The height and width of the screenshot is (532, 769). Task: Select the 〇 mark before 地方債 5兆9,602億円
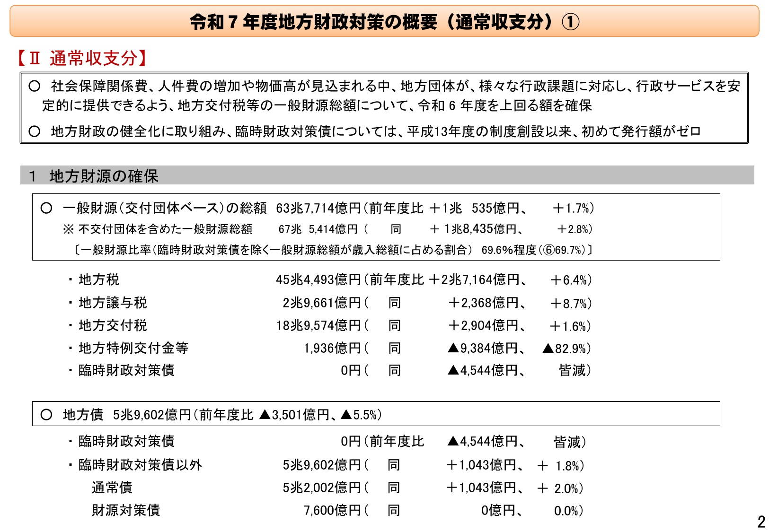47,415
